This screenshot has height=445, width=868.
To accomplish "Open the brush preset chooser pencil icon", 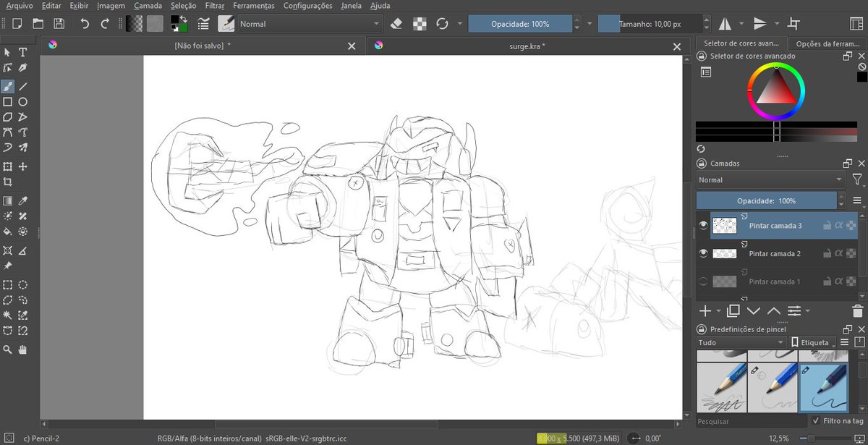I will click(x=226, y=24).
